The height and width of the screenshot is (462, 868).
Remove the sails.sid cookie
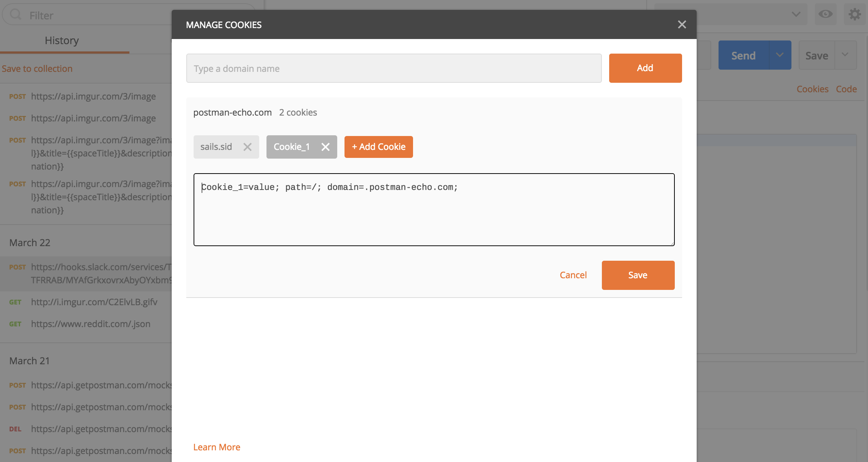pos(248,147)
